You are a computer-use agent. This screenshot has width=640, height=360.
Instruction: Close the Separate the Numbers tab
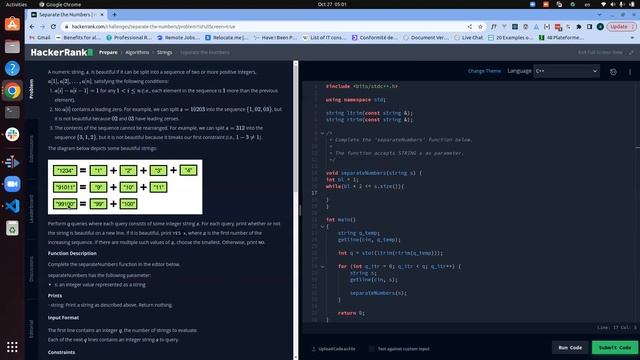(102, 14)
